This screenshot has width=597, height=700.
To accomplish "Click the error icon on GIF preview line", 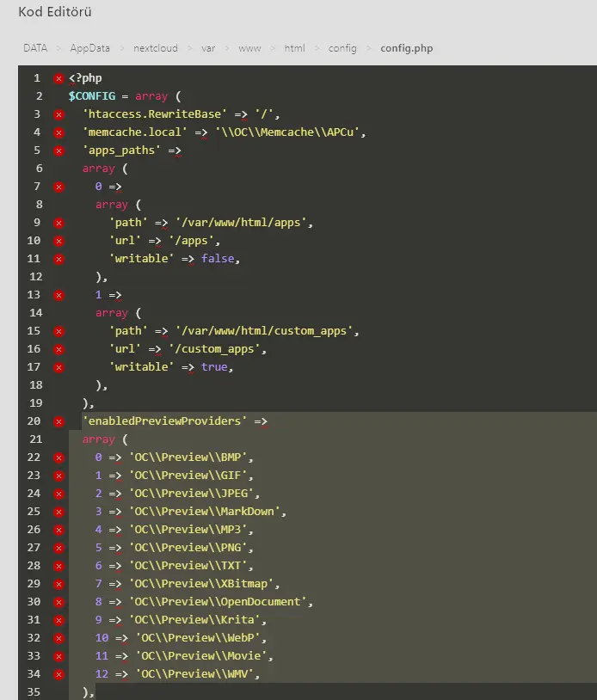I will pyautogui.click(x=58, y=476).
